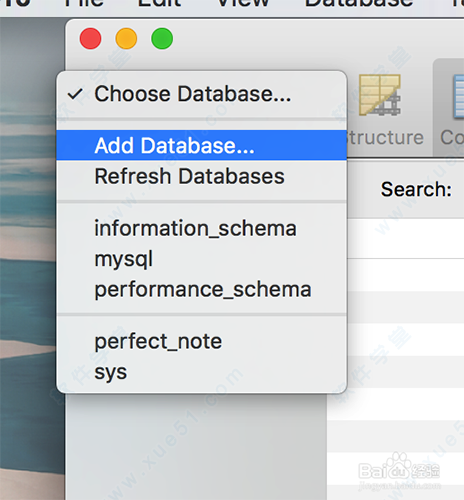The height and width of the screenshot is (500, 464).
Task: Click the Search label area
Action: [x=416, y=189]
